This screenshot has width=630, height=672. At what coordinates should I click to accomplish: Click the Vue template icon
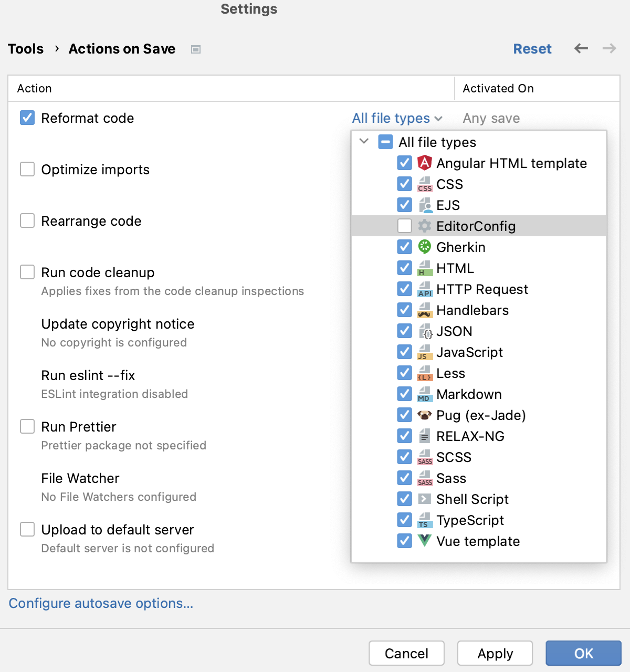click(424, 541)
